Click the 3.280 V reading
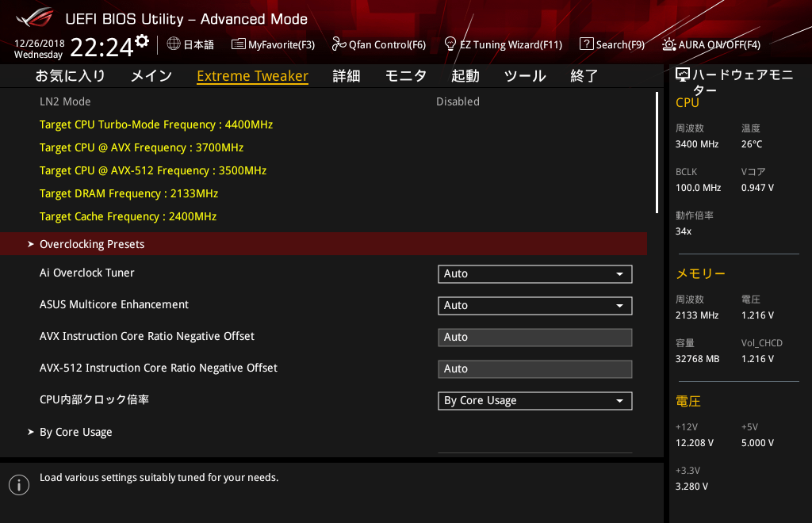The image size is (812, 523). coord(691,487)
